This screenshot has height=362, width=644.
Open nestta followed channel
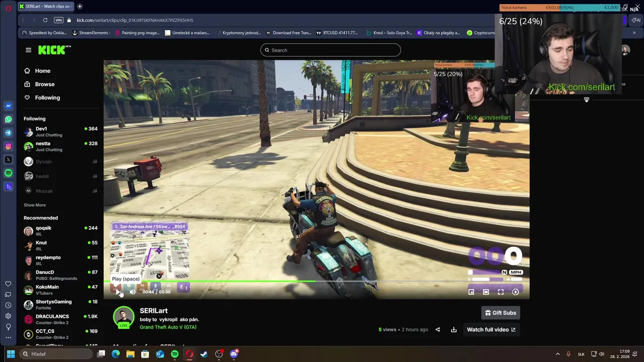(60, 146)
